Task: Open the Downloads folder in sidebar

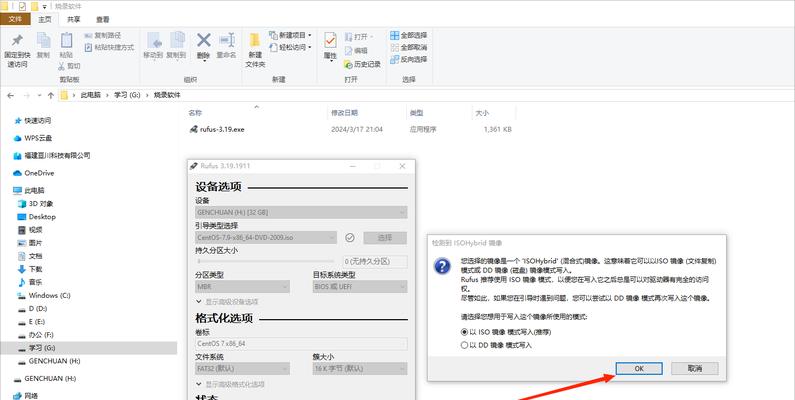Action: (30, 269)
